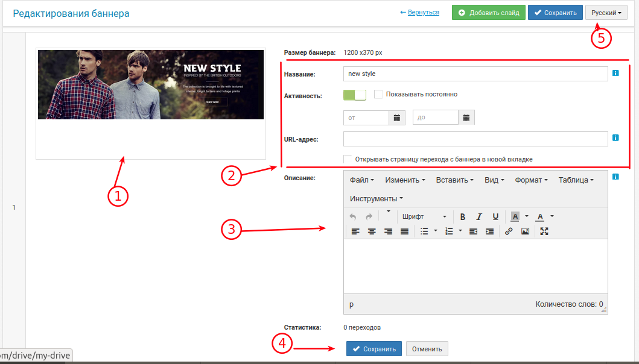Image resolution: width=639 pixels, height=364 pixels.
Task: Click the bottom Сохранить button
Action: [374, 349]
